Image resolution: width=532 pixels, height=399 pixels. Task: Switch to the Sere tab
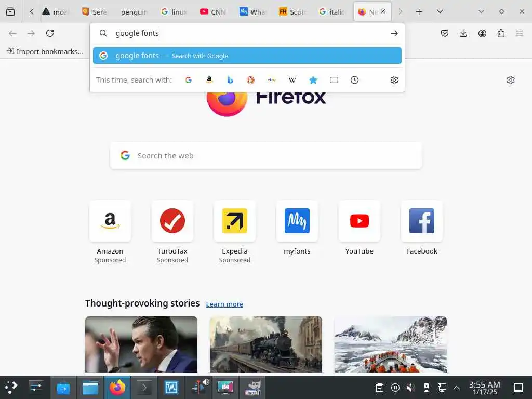pyautogui.click(x=95, y=12)
